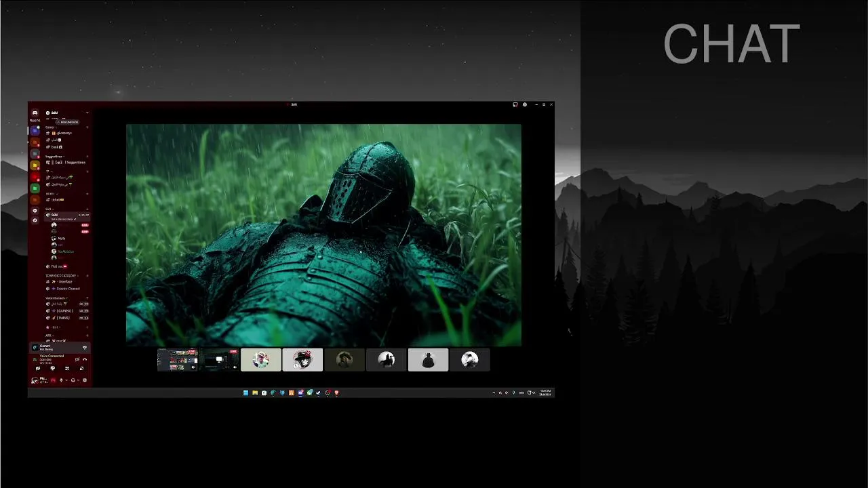
Task: Select the red server icon
Action: (35, 176)
